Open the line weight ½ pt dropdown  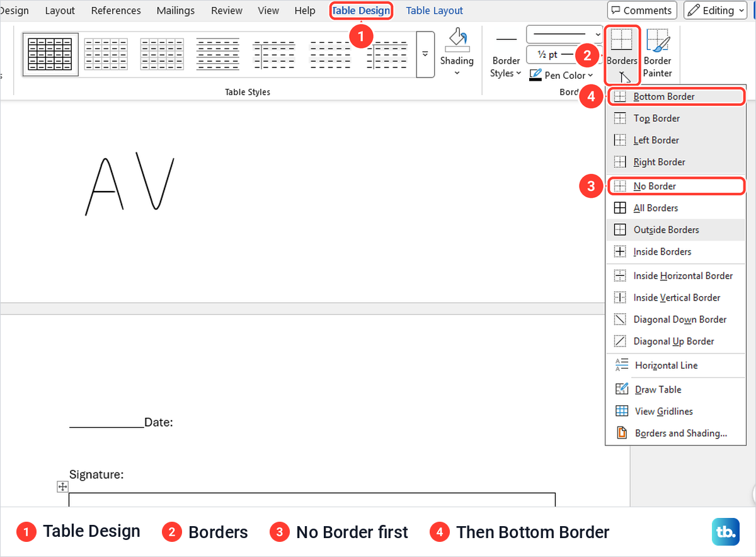[565, 54]
